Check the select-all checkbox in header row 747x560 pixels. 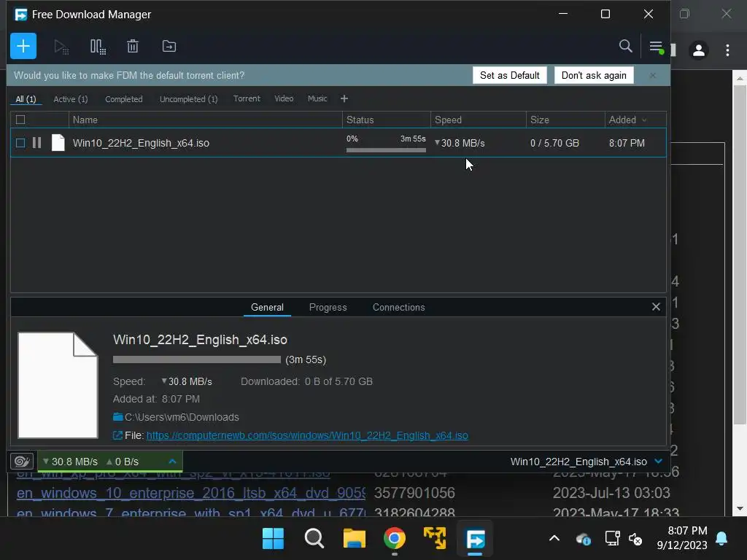pos(20,120)
